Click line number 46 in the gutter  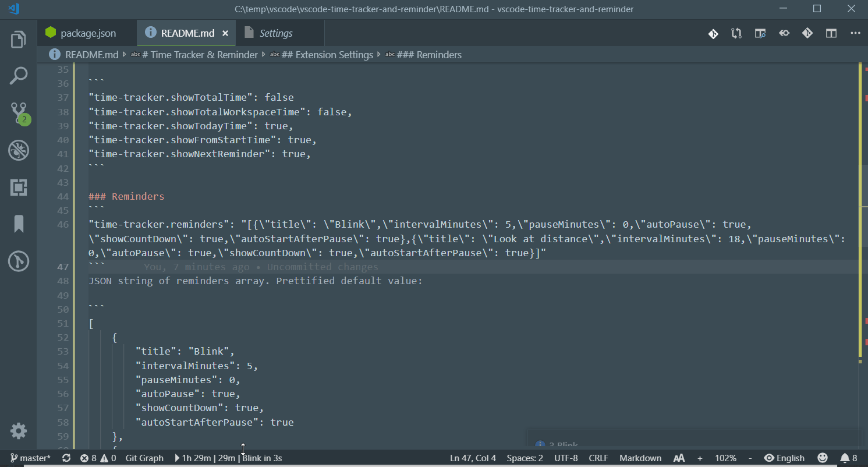click(63, 224)
